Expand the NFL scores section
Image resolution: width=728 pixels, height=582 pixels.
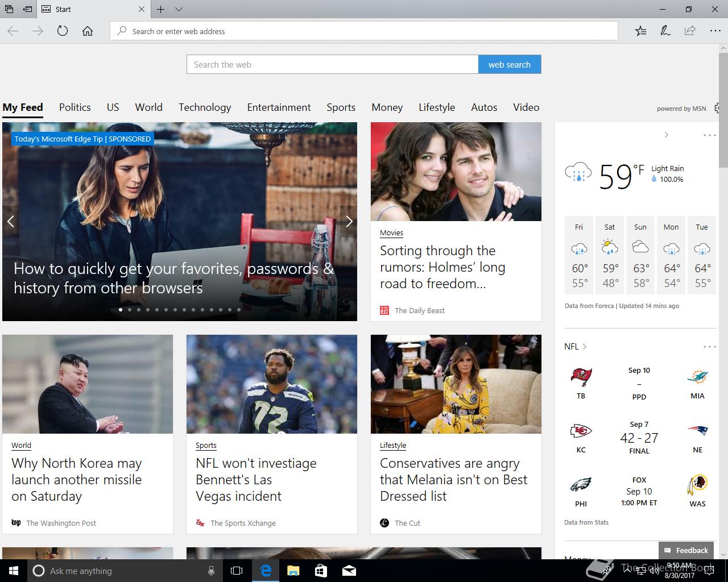click(x=575, y=347)
